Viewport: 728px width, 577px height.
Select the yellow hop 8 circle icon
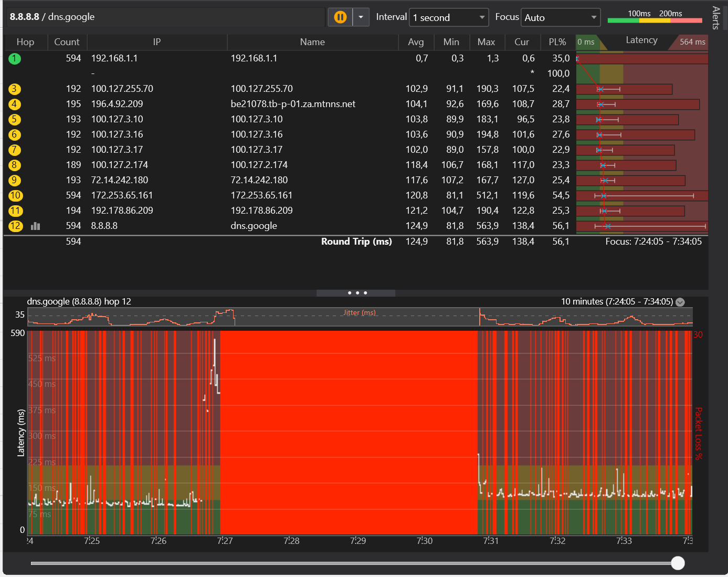point(15,165)
